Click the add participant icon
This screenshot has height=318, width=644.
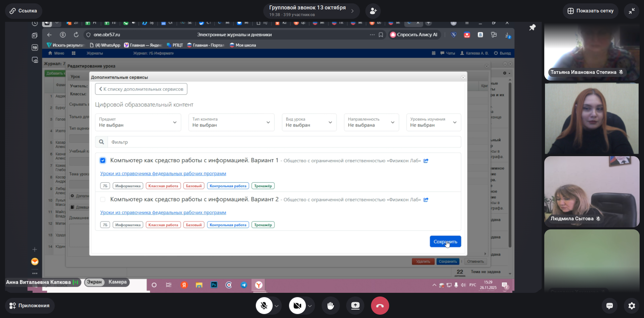coord(373,11)
